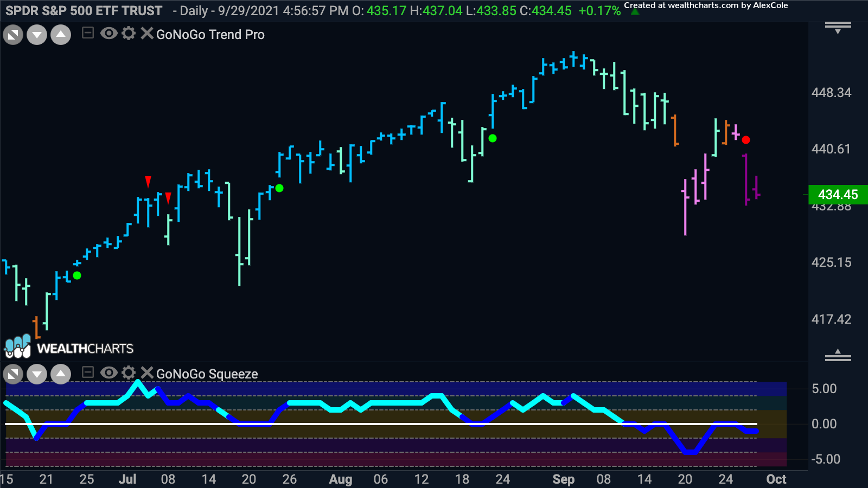Click the red dot signal near 440.61
Image resolution: width=868 pixels, height=488 pixels.
tap(746, 140)
